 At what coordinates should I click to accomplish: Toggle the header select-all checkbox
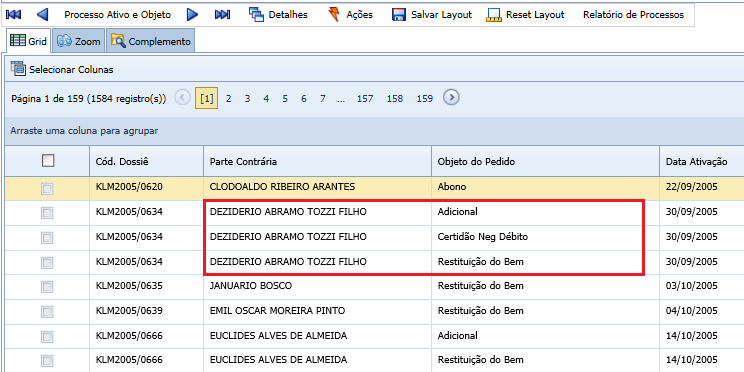click(48, 161)
